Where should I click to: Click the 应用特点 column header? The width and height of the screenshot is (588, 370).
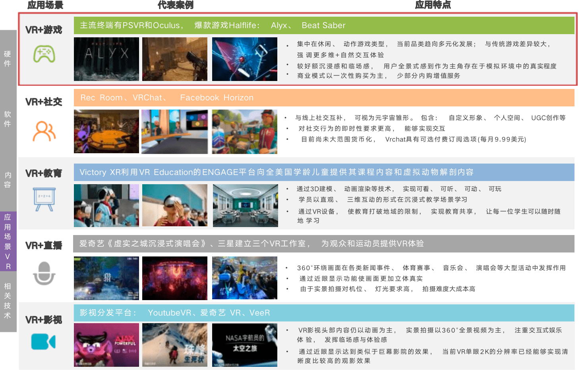pos(432,5)
